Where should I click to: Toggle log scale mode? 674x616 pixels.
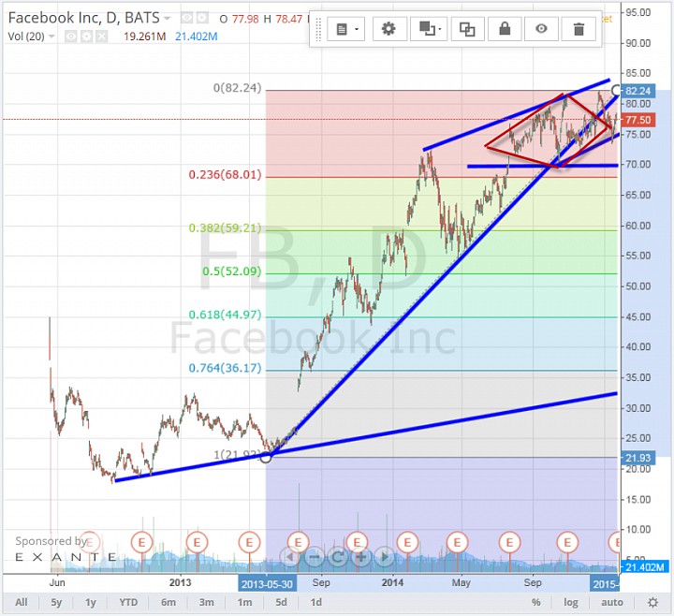[571, 602]
